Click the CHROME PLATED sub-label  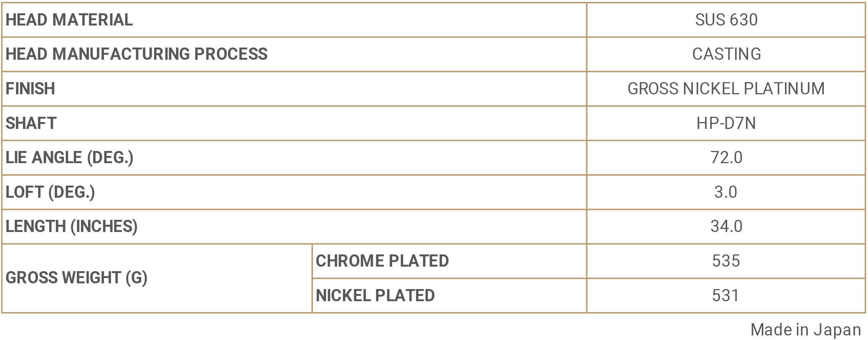coord(382,261)
